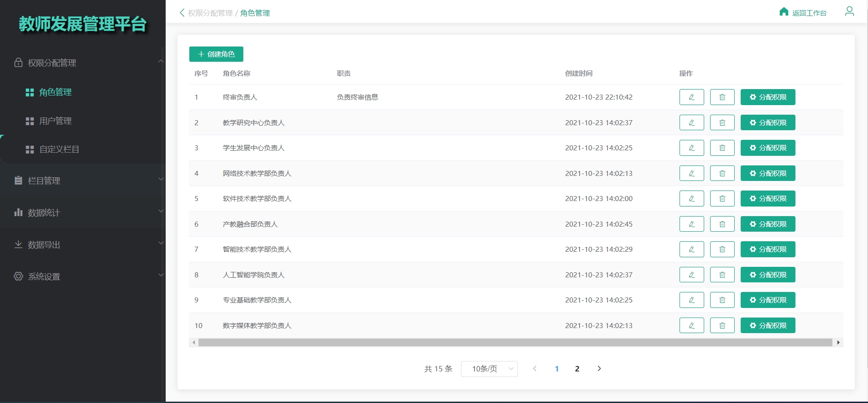Click 分配权限 for 教学研究中心负责人

[x=768, y=122]
